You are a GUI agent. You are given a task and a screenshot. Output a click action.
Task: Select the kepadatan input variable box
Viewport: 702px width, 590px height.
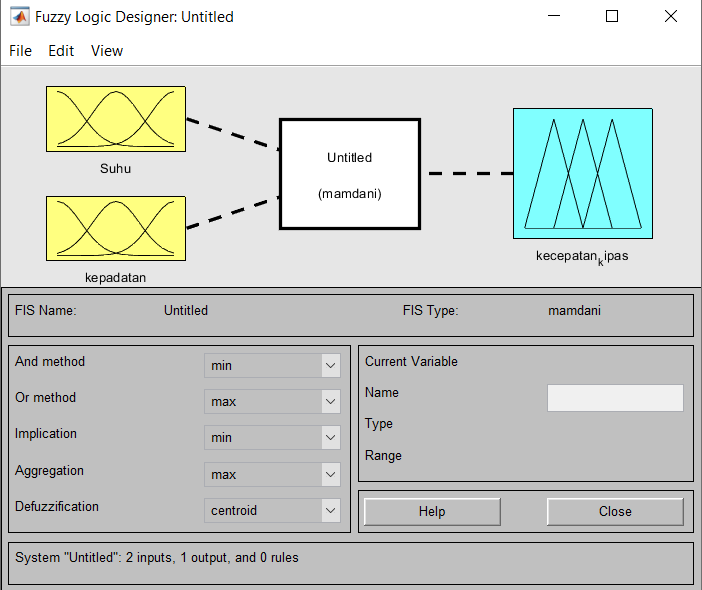pos(116,228)
